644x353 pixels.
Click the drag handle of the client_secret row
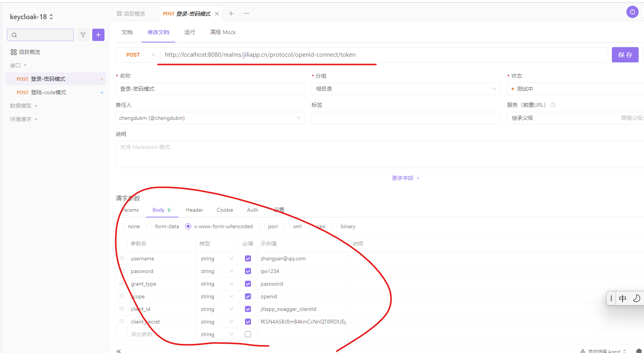click(122, 322)
